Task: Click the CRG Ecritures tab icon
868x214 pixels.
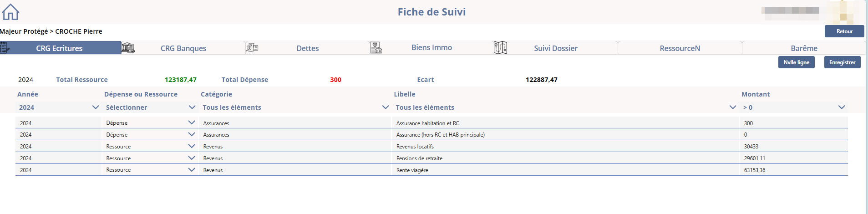Action: pyautogui.click(x=5, y=47)
